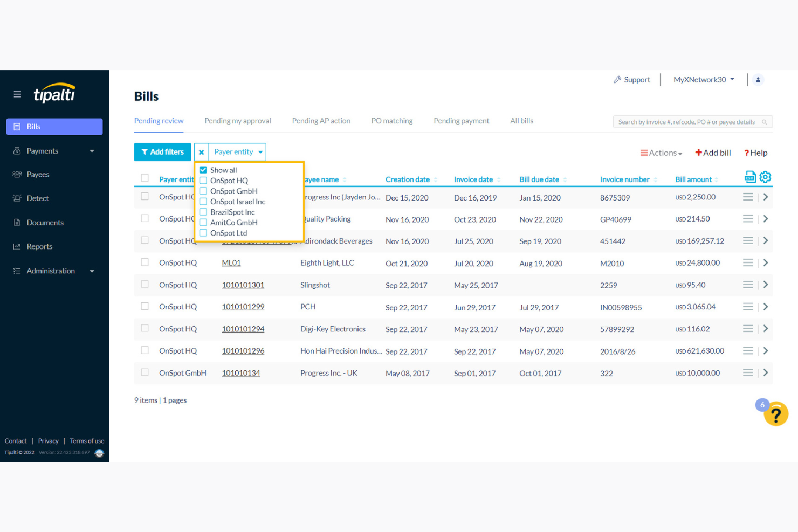798x532 pixels.
Task: Expand details for the Eighth Light bill
Action: point(766,263)
